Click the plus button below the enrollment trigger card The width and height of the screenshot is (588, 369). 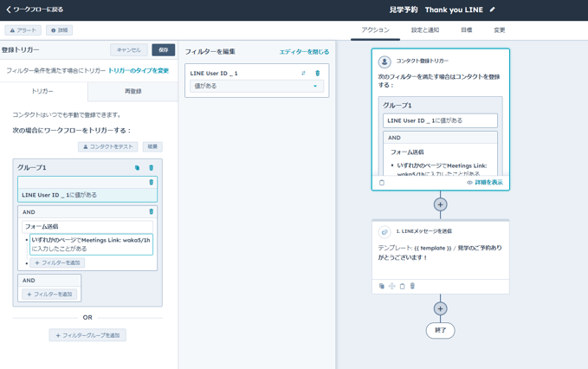click(x=440, y=205)
